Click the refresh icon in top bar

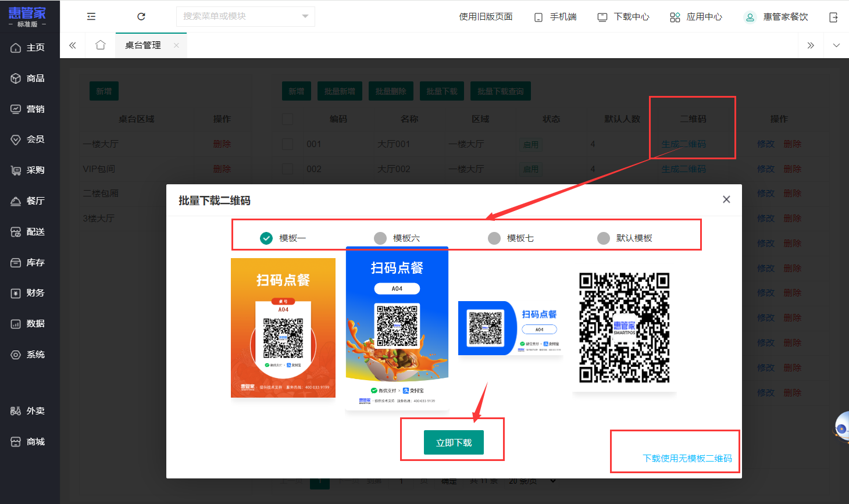click(141, 17)
